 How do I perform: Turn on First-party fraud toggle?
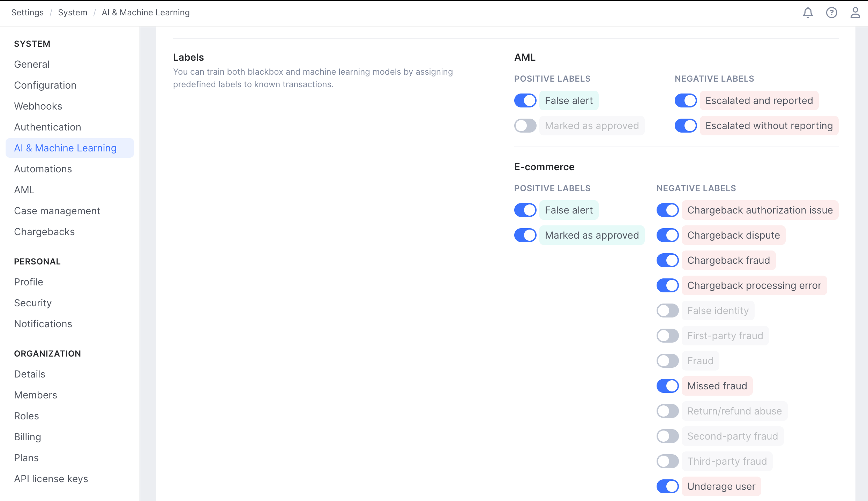tap(667, 336)
